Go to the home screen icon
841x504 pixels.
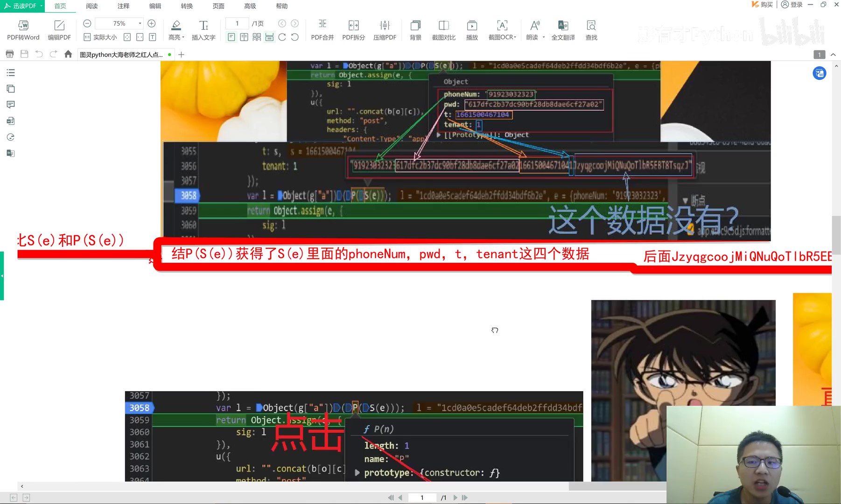68,54
